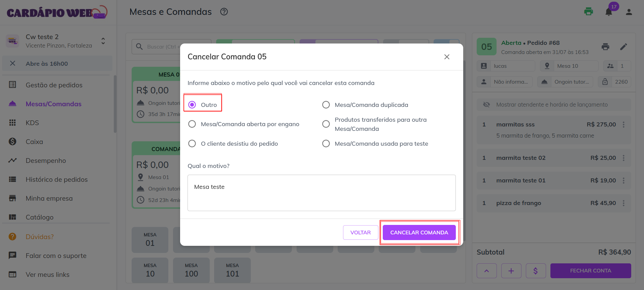The image size is (644, 290).
Task: Add item with the plus button
Action: coord(511,271)
